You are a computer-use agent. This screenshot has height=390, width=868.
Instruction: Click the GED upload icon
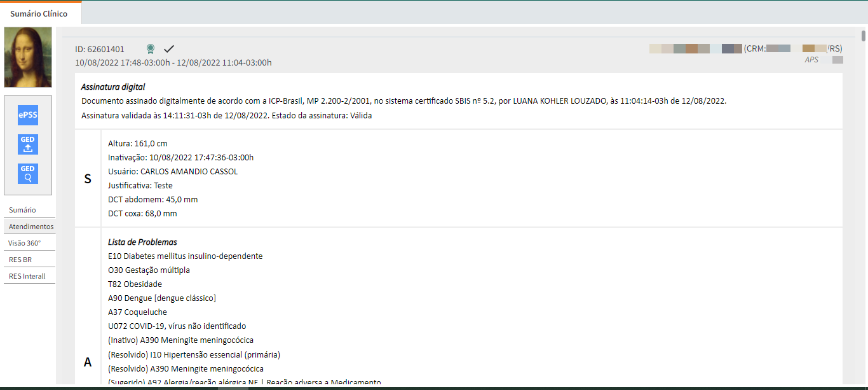[x=28, y=144]
